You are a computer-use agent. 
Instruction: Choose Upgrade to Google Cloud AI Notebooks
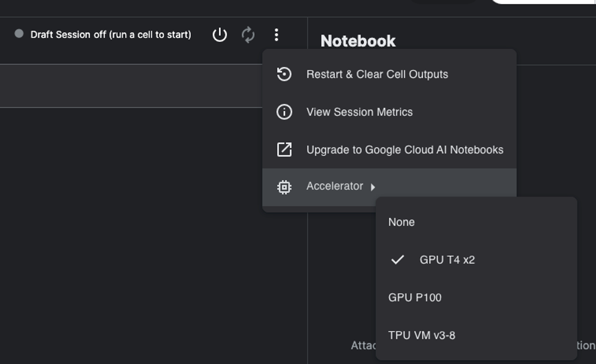click(x=389, y=150)
